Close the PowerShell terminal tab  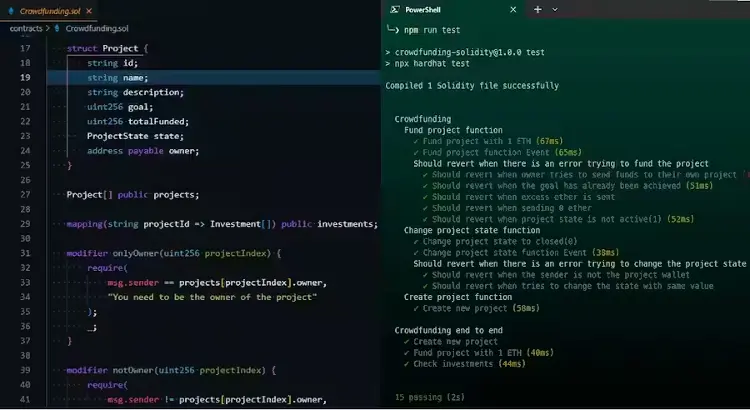point(513,10)
